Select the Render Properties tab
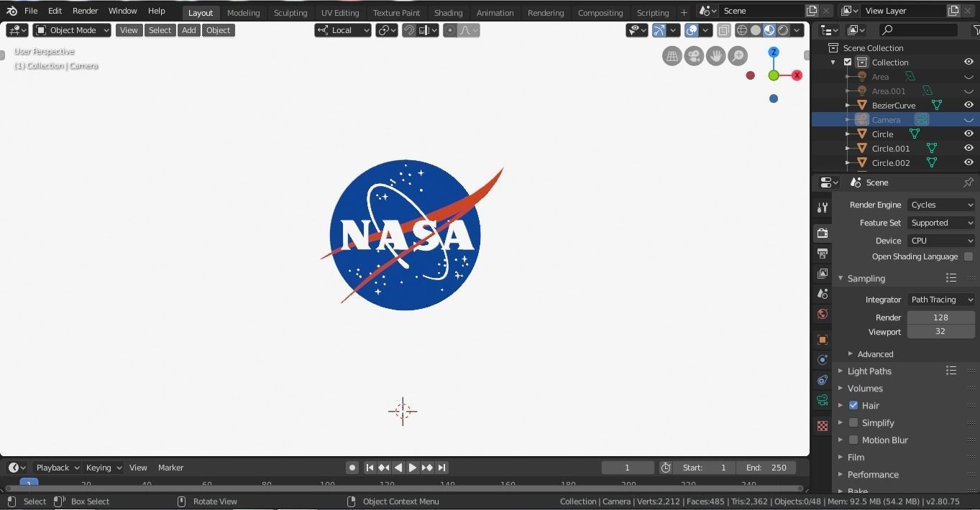Screen dimensions: 980x510 [x=822, y=233]
